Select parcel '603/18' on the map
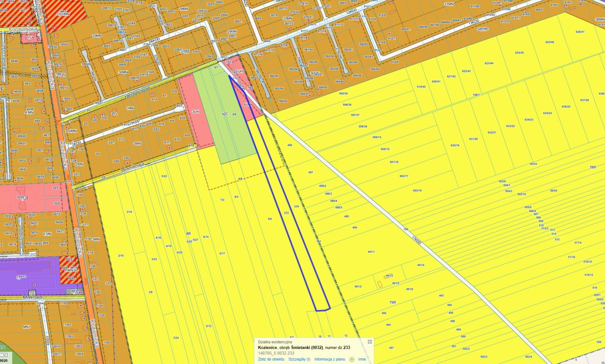 pos(417,190)
